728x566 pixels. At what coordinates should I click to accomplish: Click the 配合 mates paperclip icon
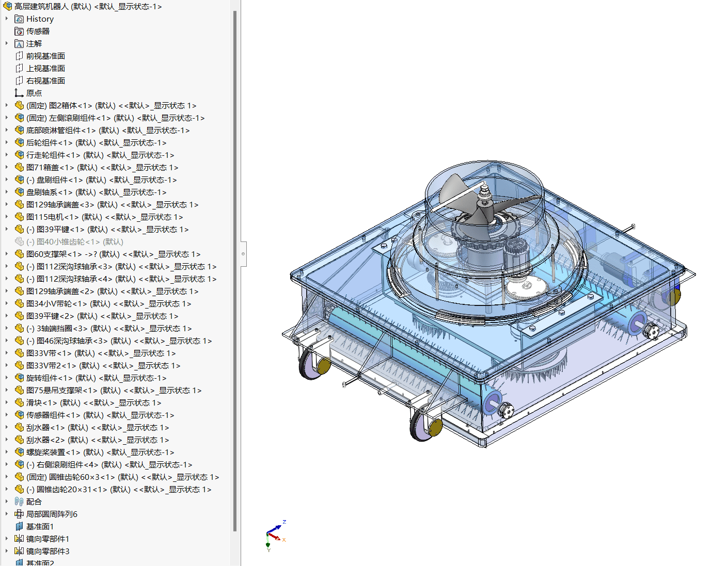(x=19, y=502)
